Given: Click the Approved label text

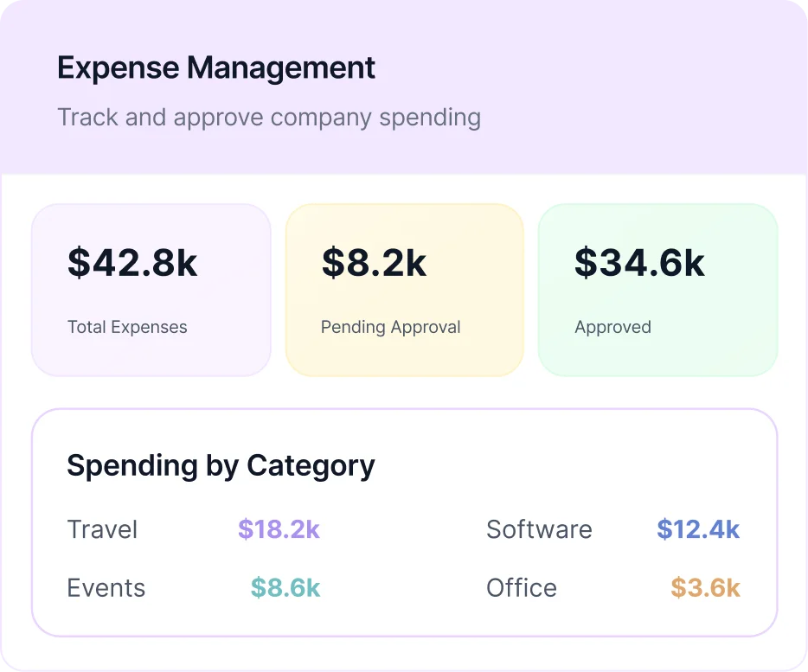Looking at the screenshot, I should point(612,327).
